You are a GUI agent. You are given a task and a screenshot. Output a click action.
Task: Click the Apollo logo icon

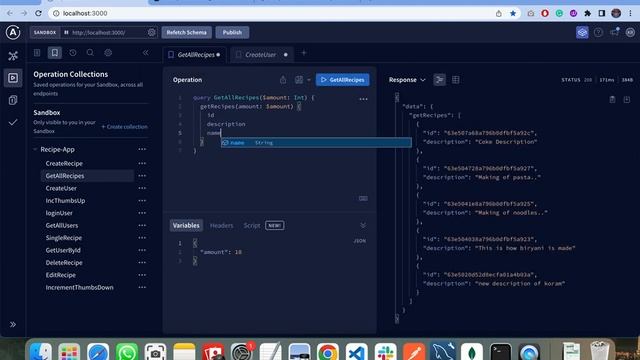[x=13, y=32]
